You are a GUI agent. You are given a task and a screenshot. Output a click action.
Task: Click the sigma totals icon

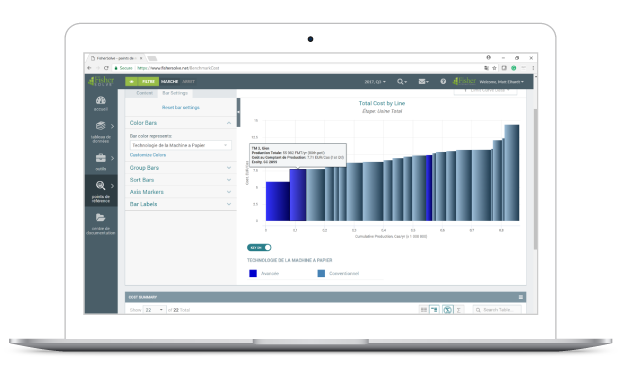[x=459, y=310]
